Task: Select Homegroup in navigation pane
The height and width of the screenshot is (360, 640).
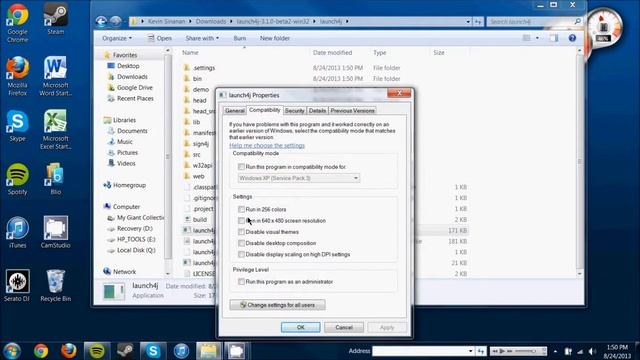Action: click(x=129, y=185)
